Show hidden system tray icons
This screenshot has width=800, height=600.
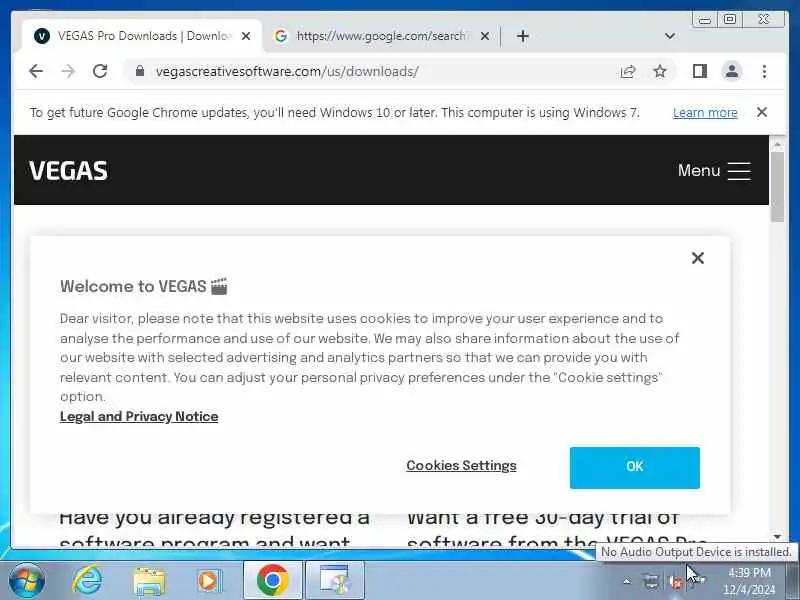click(627, 581)
